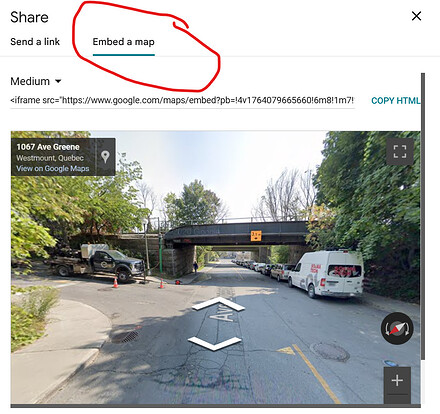Screen dimensions: 440x414
Task: Move backward using lower street arrow
Action: pyautogui.click(x=214, y=343)
